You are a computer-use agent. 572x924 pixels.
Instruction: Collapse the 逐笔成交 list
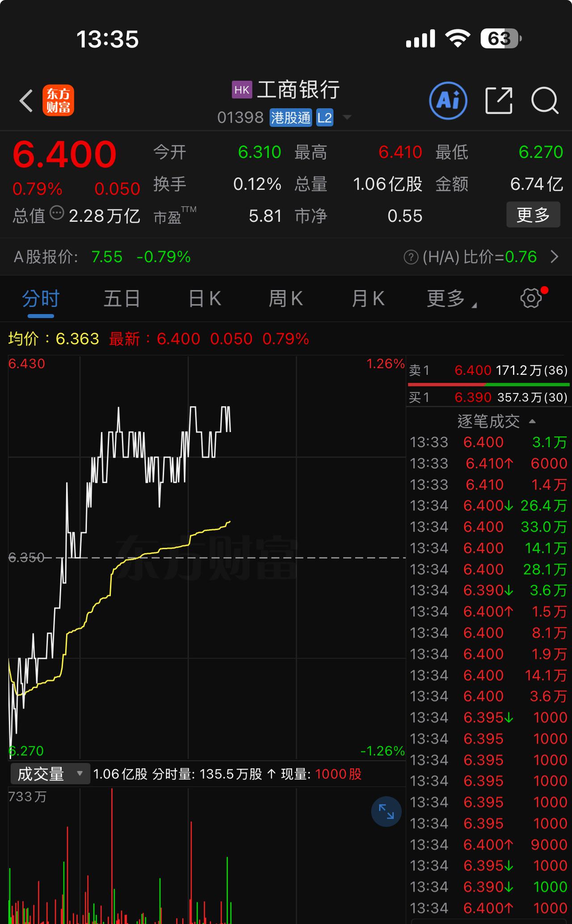pyautogui.click(x=496, y=421)
